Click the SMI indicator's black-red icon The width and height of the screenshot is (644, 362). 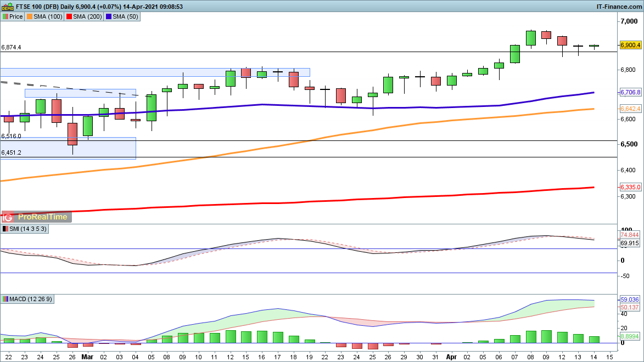(x=5, y=229)
